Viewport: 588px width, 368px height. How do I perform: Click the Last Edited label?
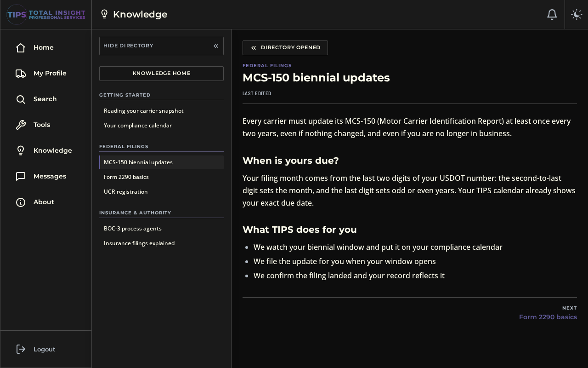tap(257, 93)
